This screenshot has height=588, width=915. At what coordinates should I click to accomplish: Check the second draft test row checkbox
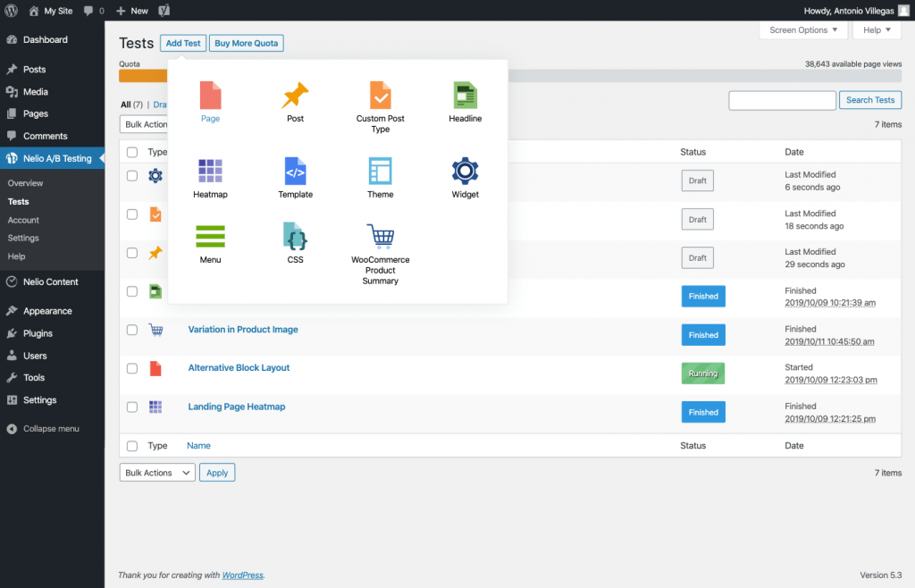point(132,214)
